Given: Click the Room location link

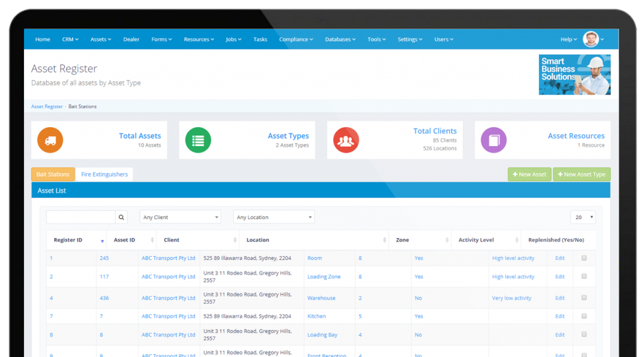Looking at the screenshot, I should [314, 258].
